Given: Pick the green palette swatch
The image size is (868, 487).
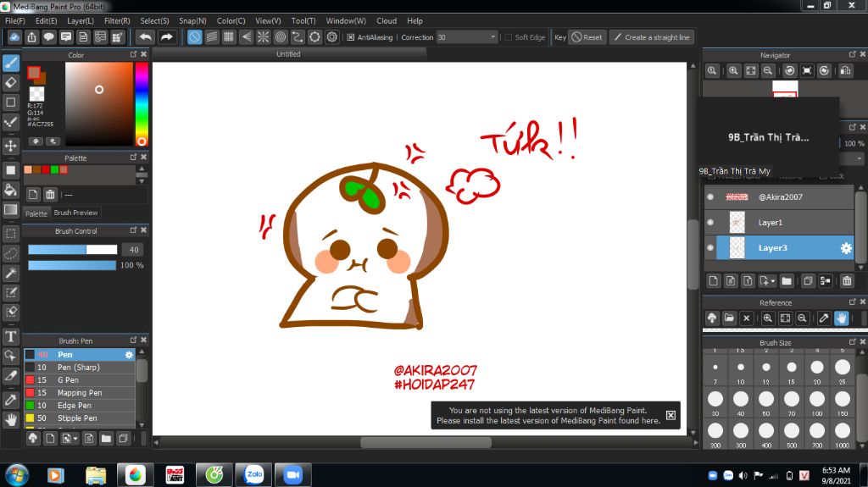Looking at the screenshot, I should (54, 169).
